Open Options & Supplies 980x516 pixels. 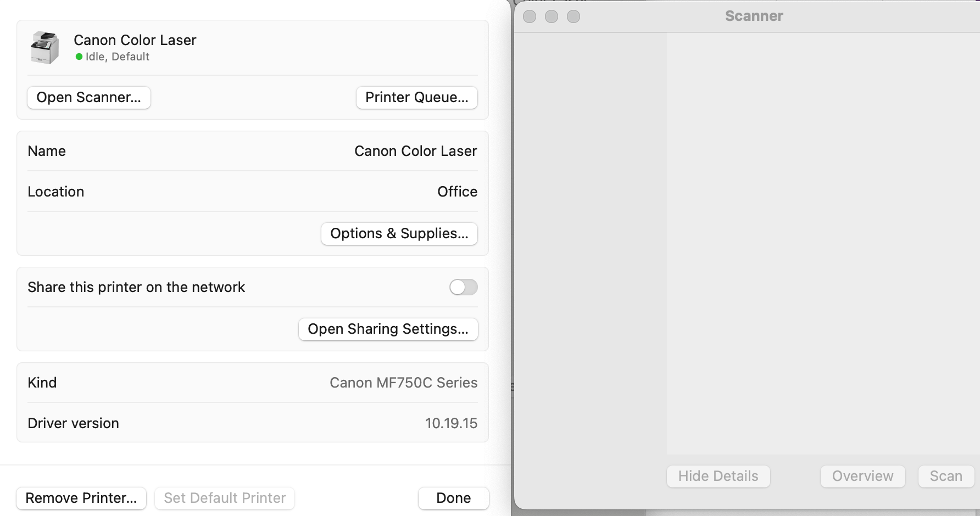point(399,234)
